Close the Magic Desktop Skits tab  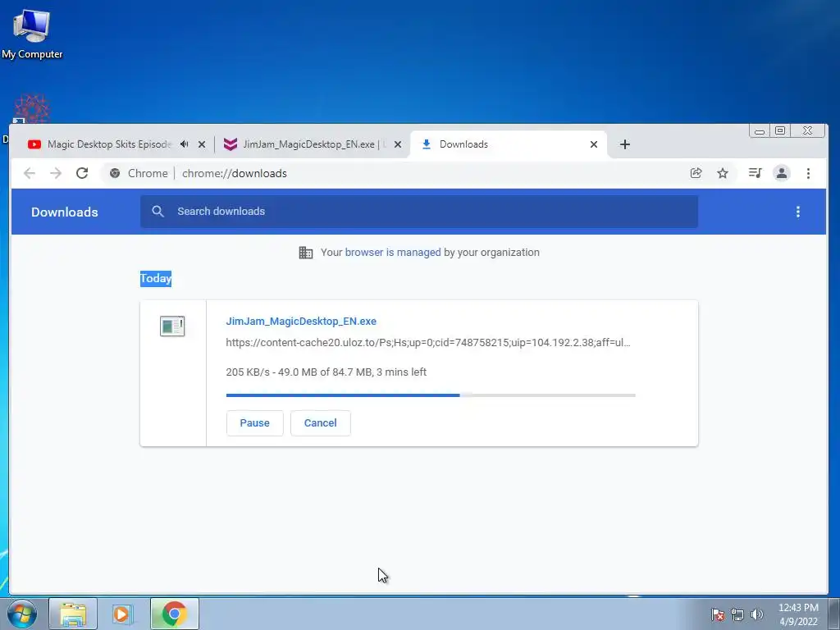[x=202, y=144]
